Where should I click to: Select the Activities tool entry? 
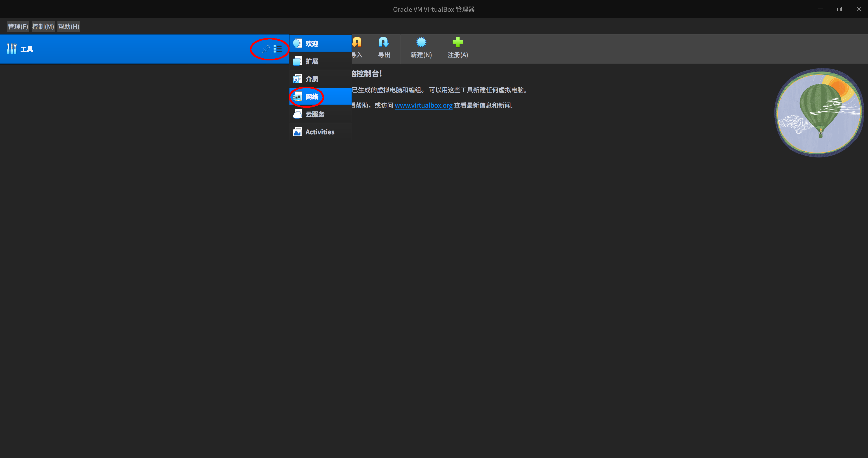319,131
